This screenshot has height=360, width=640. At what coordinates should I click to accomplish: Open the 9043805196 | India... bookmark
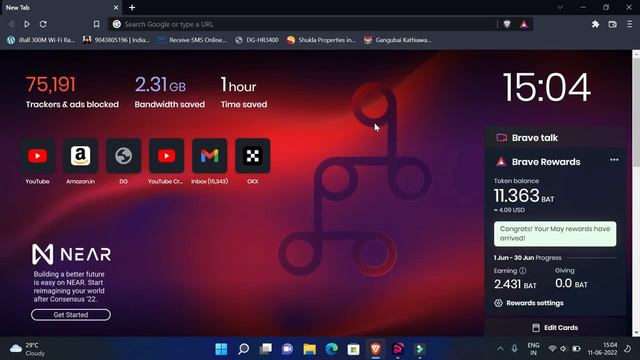pyautogui.click(x=116, y=40)
